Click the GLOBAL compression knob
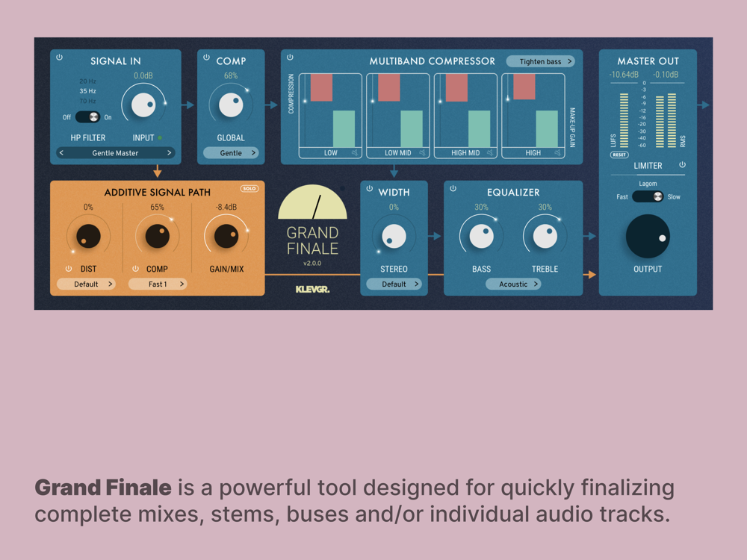Viewport: 747px width, 560px height. (x=231, y=105)
